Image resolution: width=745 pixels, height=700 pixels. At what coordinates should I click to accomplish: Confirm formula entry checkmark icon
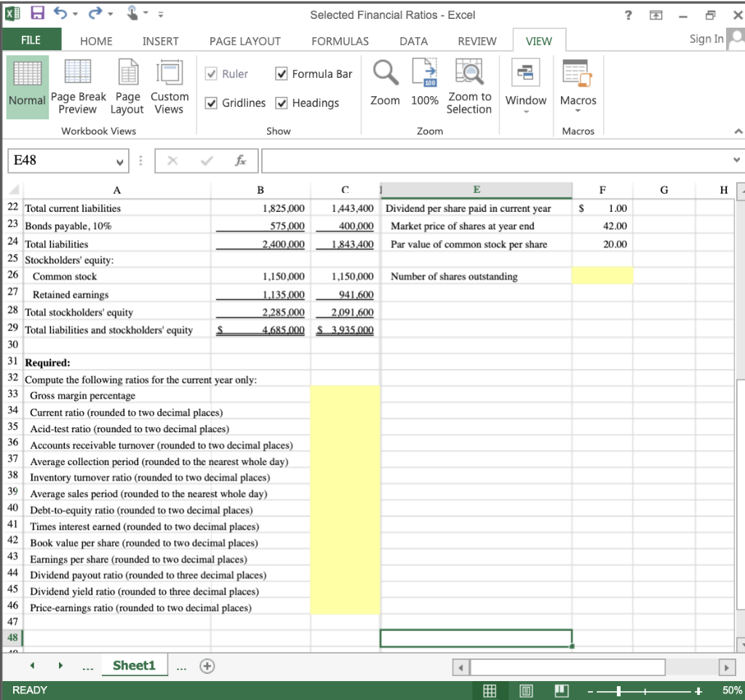[x=207, y=161]
